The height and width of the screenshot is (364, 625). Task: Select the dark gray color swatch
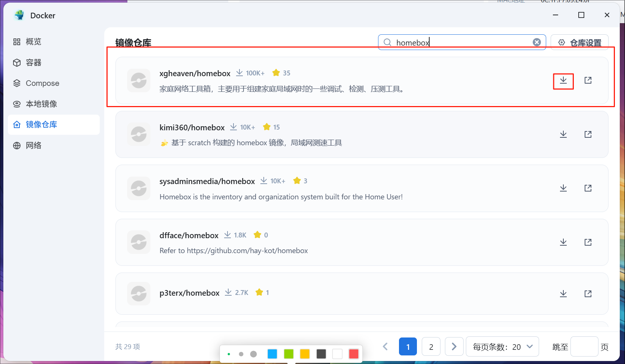point(321,354)
